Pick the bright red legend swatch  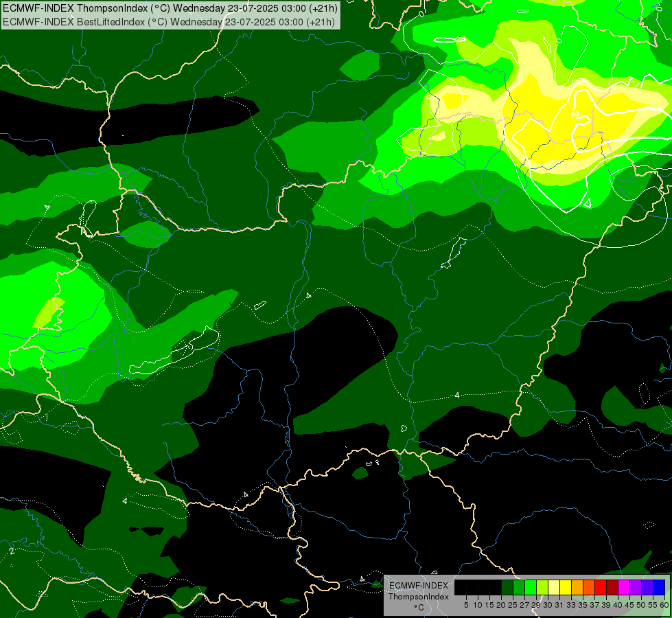pyautogui.click(x=601, y=587)
